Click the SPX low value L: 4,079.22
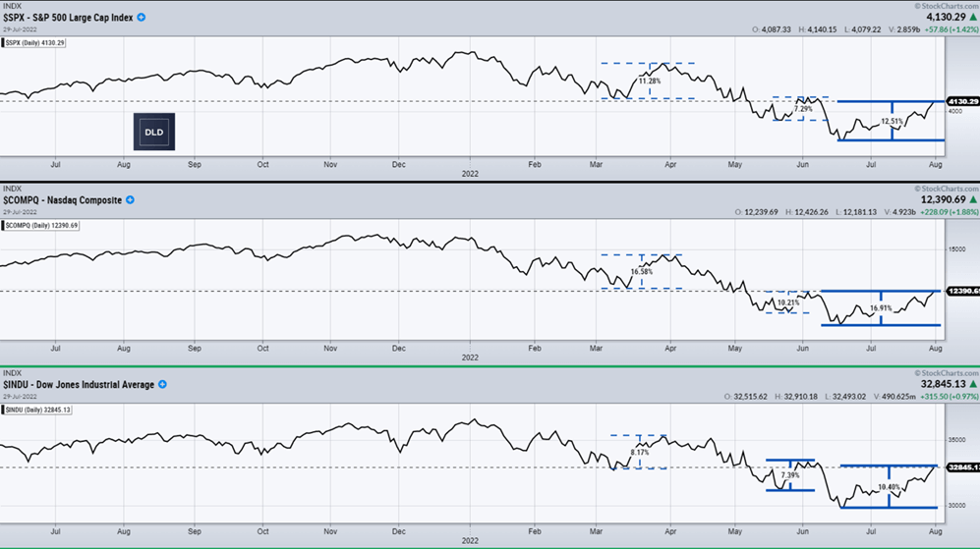This screenshot has width=980, height=549. (x=862, y=29)
